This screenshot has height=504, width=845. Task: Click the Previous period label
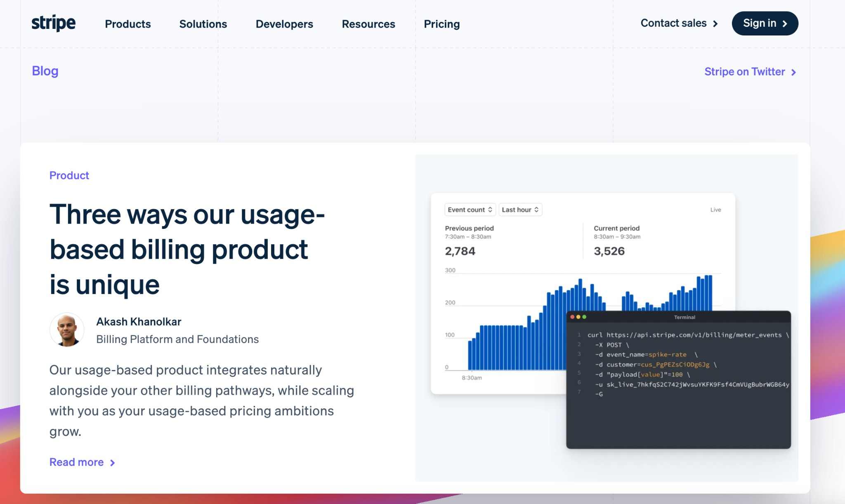[x=469, y=228]
